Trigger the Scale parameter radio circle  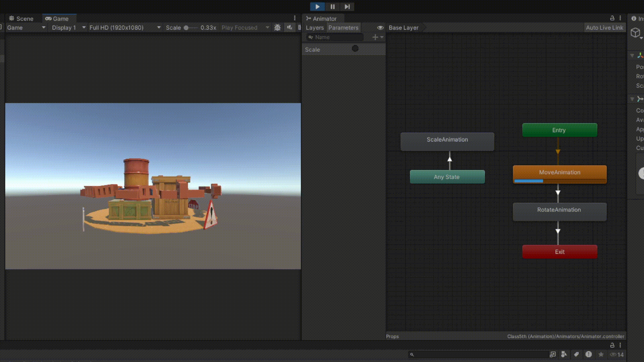(x=355, y=49)
